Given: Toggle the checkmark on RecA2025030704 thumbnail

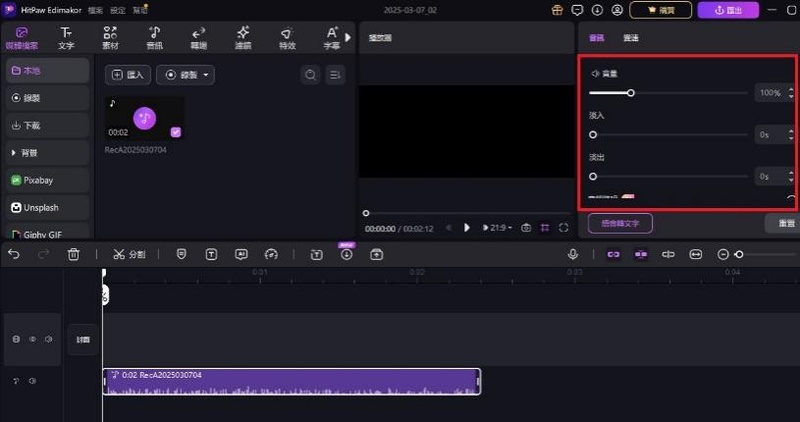Looking at the screenshot, I should [x=176, y=132].
